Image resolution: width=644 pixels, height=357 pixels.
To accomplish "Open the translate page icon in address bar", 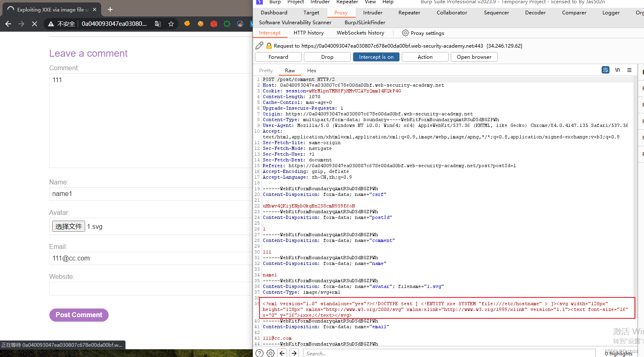I will (x=158, y=24).
